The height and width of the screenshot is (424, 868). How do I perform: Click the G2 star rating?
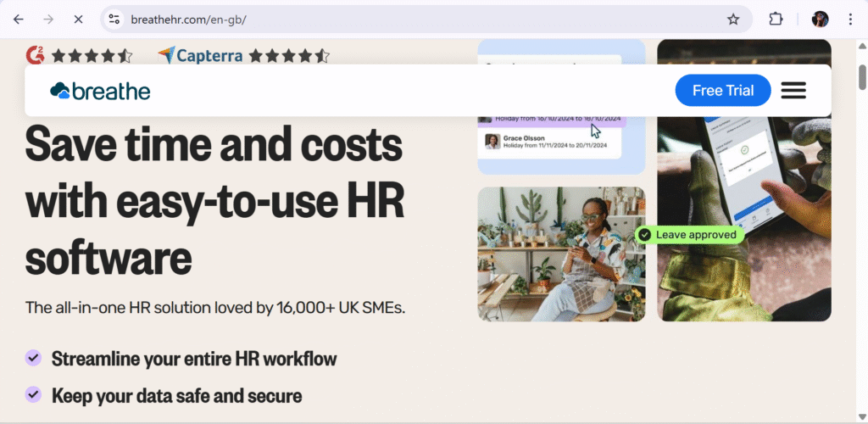tap(92, 55)
